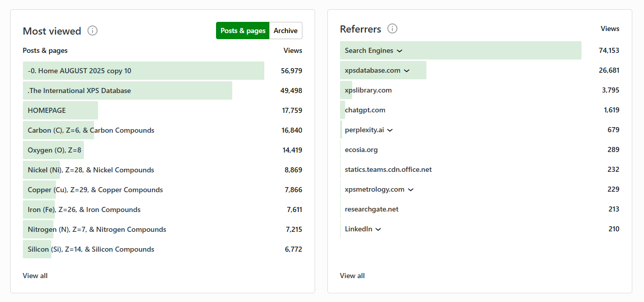The width and height of the screenshot is (644, 302).
Task: Switch to Posts & pages view
Action: click(x=243, y=31)
